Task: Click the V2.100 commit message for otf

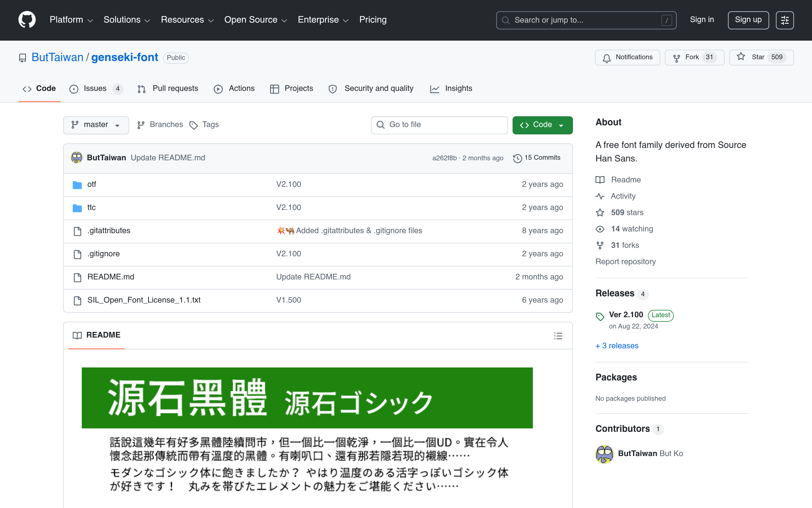Action: (288, 185)
